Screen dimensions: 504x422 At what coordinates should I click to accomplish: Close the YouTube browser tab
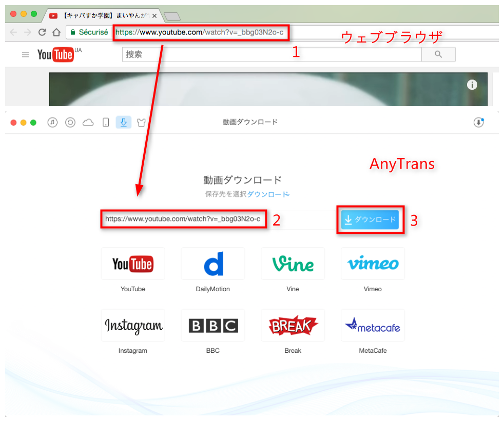point(154,16)
